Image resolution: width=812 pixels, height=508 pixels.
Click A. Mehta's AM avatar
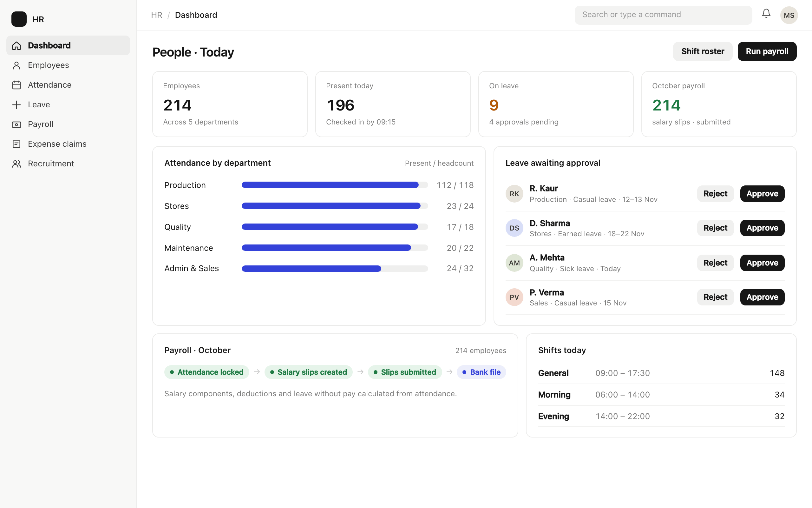tap(514, 263)
